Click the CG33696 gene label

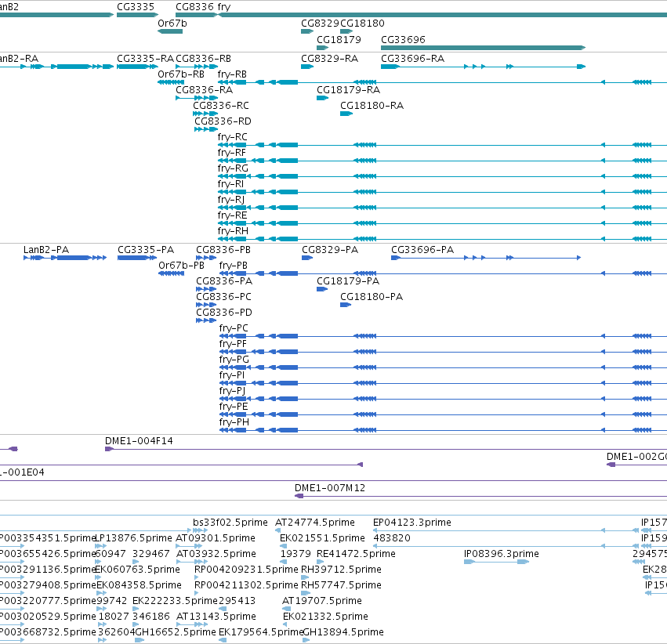pos(404,40)
